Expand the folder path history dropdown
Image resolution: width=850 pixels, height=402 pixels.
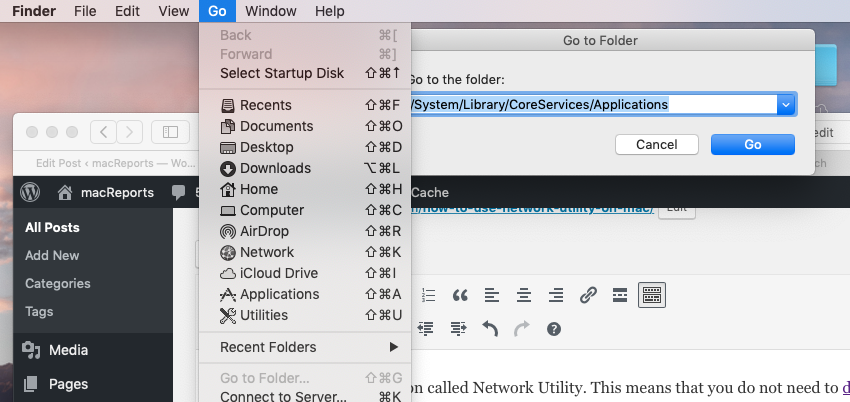[x=785, y=105]
